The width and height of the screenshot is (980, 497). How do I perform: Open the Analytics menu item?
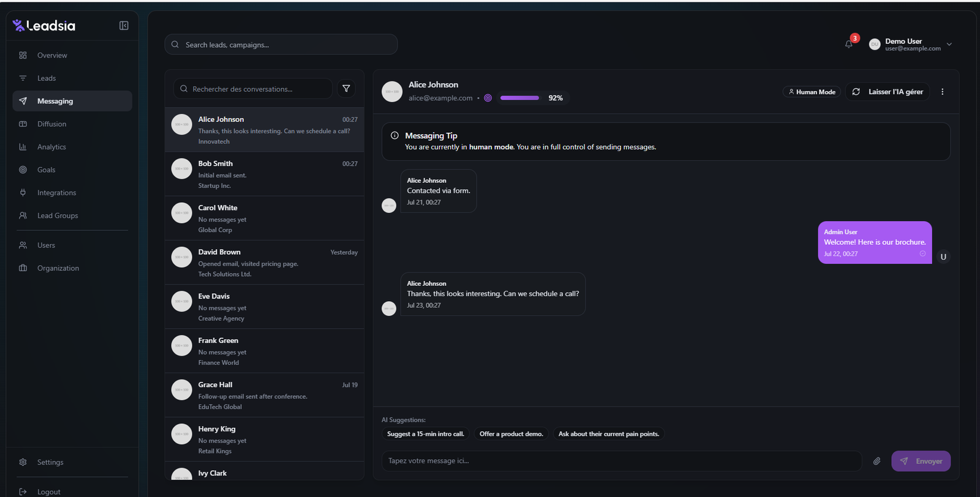click(x=51, y=147)
